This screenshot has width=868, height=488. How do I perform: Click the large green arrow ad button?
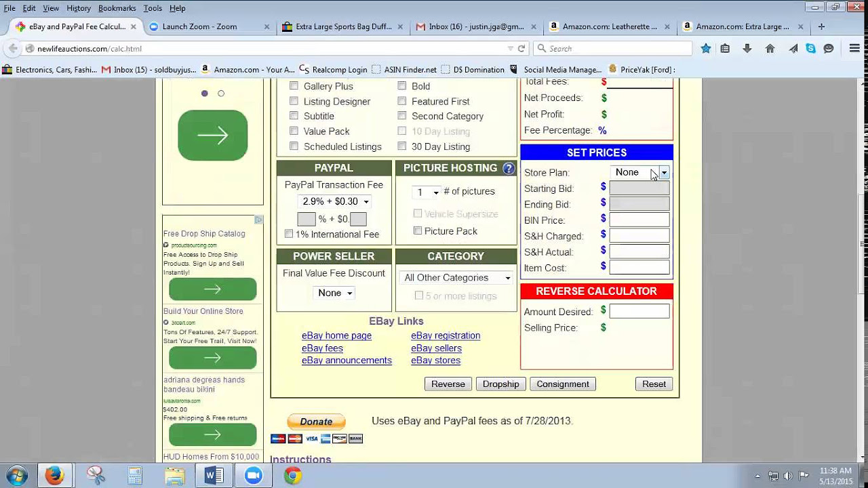[213, 136]
